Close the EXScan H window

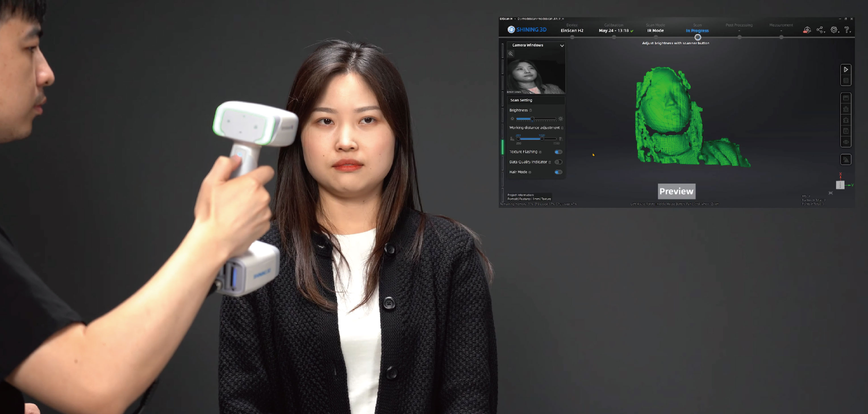click(852, 19)
